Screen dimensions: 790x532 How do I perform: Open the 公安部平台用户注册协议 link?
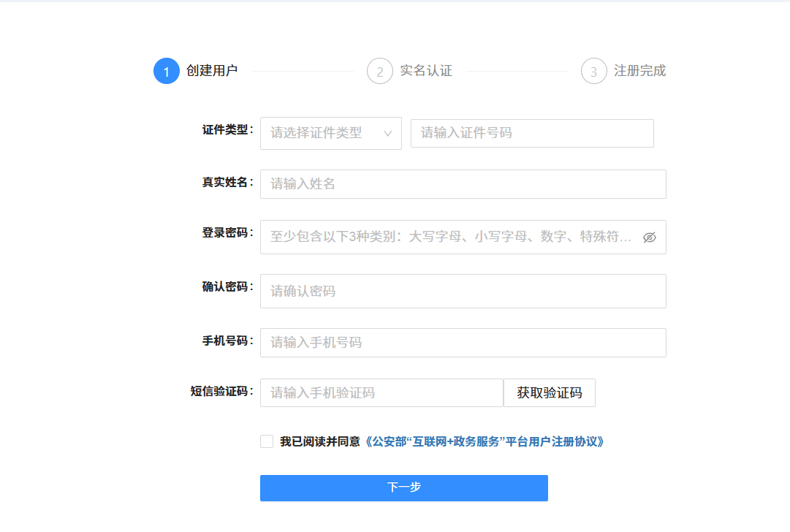485,441
